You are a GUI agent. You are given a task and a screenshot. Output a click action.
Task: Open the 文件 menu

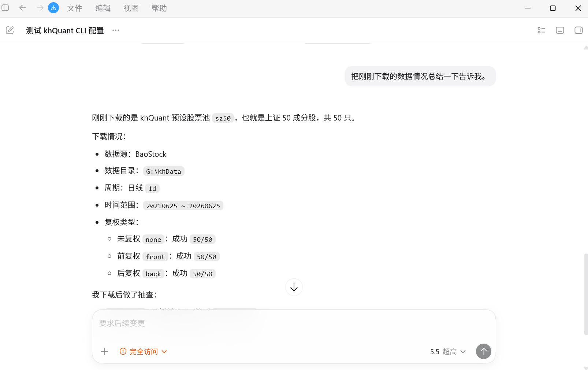coord(75,8)
